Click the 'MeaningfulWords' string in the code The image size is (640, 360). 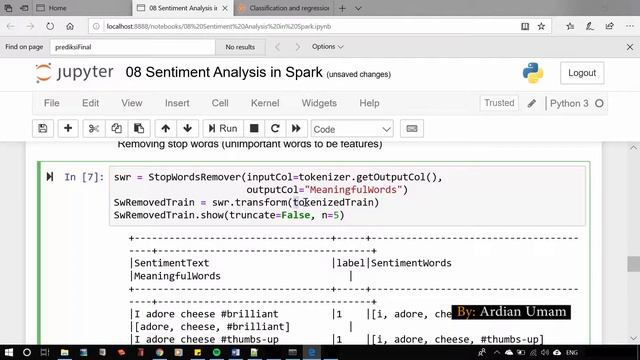tap(353, 190)
